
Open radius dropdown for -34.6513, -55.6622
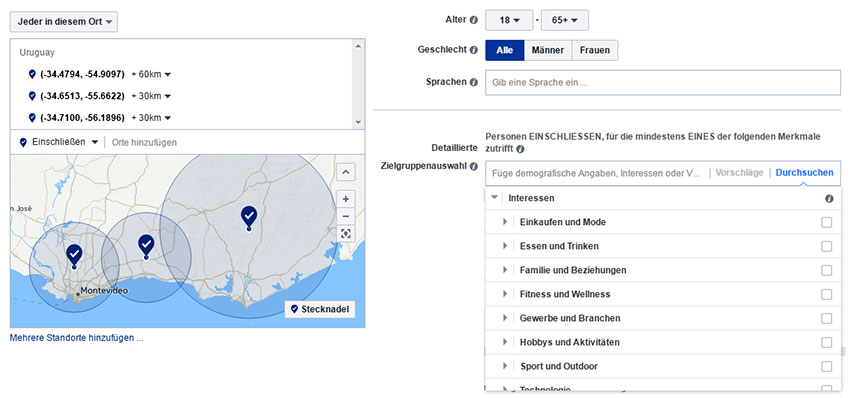[x=151, y=96]
